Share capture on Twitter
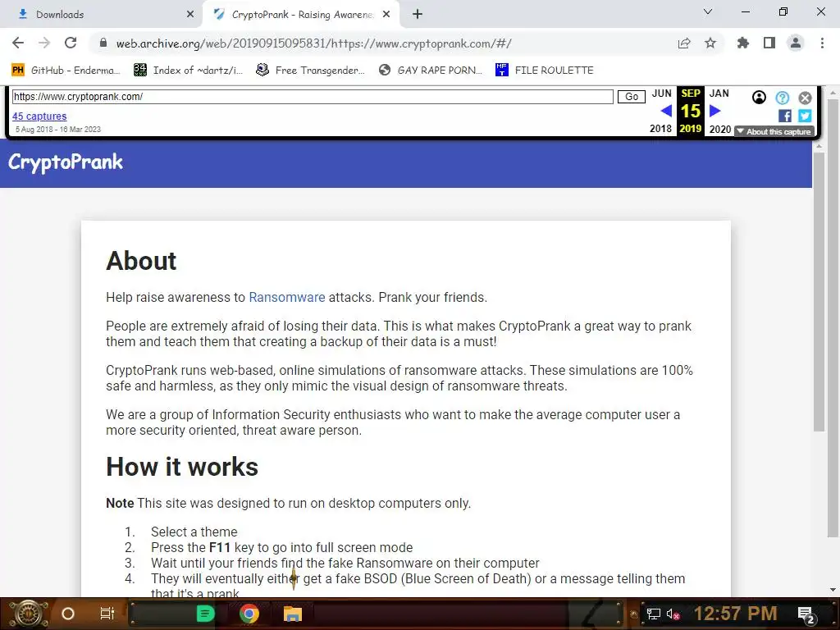840x630 pixels. click(805, 116)
